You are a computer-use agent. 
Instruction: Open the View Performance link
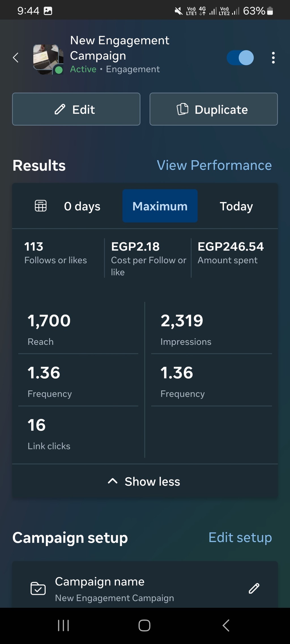214,165
